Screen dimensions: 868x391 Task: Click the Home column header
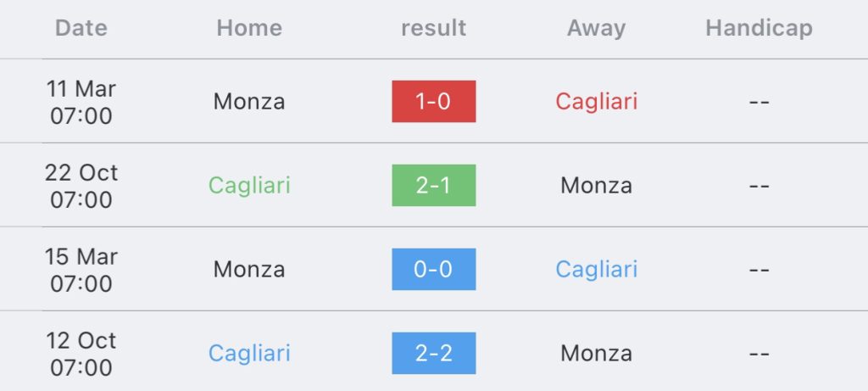click(249, 28)
